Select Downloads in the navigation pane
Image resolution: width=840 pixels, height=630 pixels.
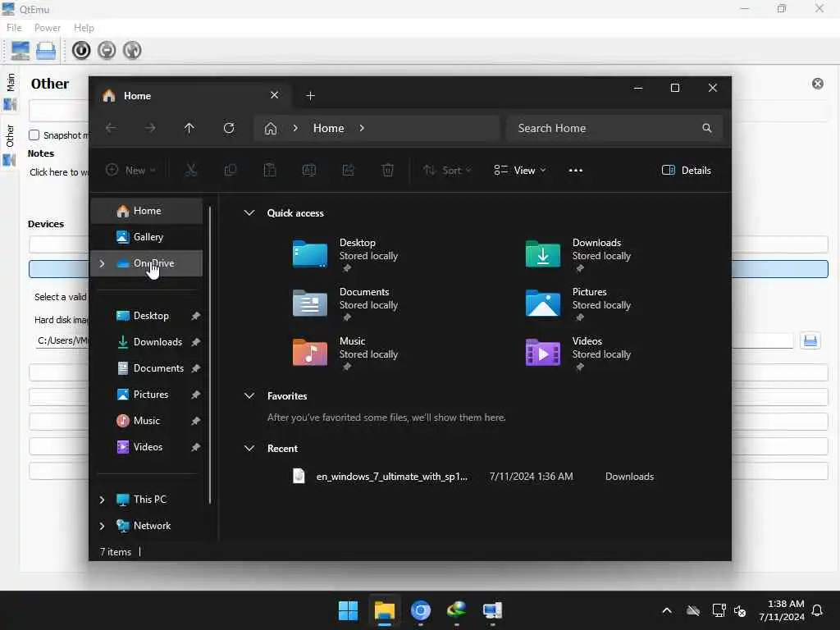click(x=147, y=342)
